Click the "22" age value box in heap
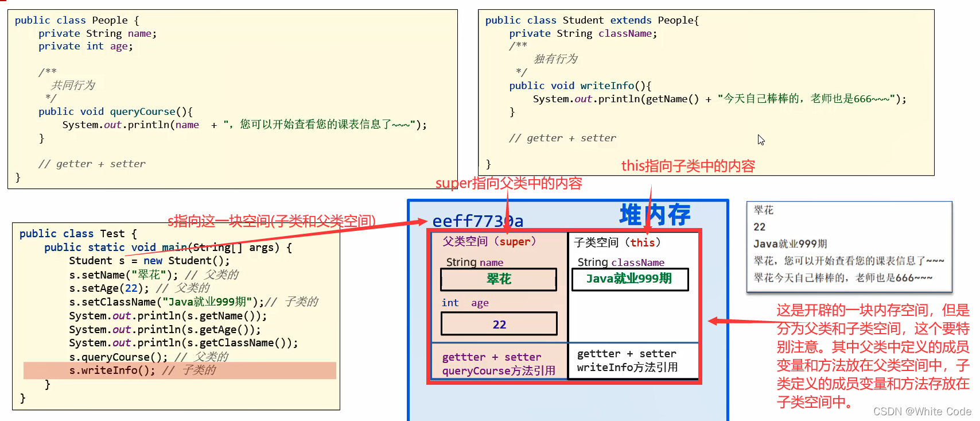The height and width of the screenshot is (421, 980). pos(499,324)
